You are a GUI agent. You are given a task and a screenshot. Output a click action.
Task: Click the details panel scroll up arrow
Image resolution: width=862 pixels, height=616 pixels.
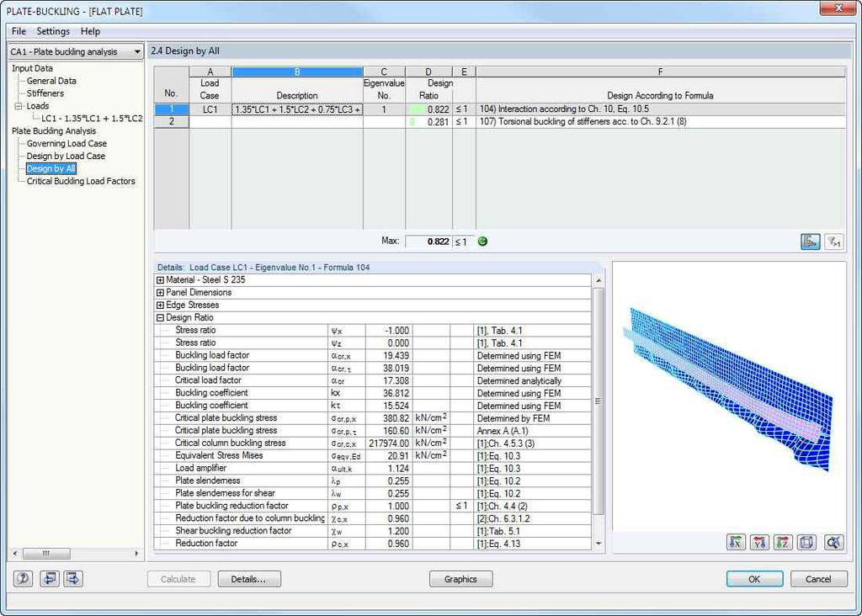[599, 280]
